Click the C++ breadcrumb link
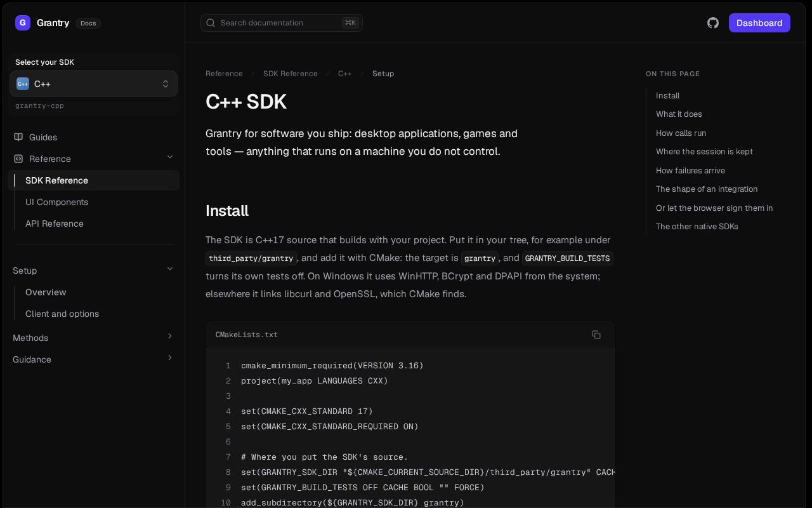812x508 pixels. point(345,74)
